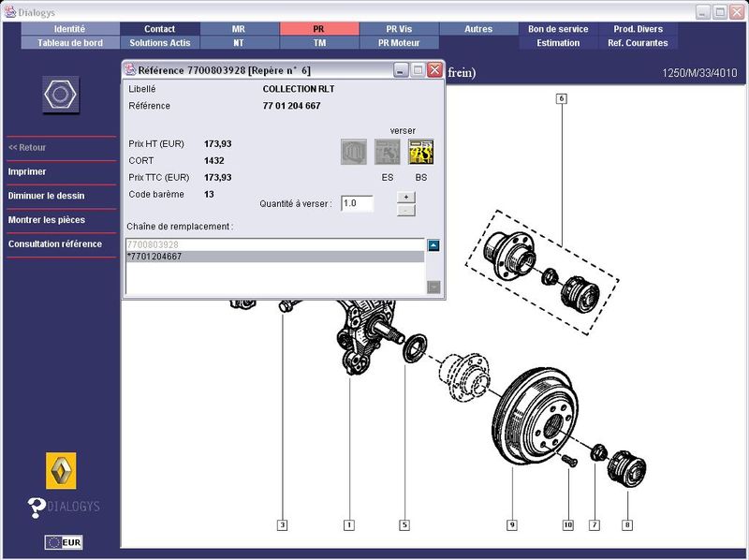Switch to the NT tab
The image size is (749, 560).
pyautogui.click(x=239, y=42)
